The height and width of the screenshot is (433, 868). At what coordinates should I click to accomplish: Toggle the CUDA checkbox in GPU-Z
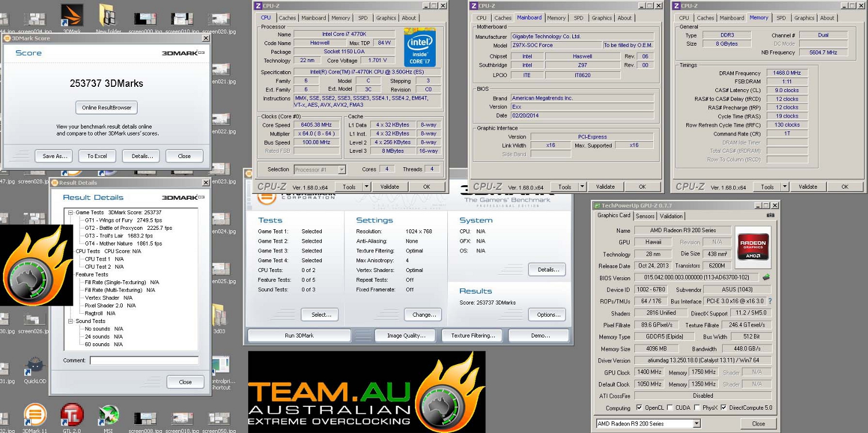click(670, 408)
